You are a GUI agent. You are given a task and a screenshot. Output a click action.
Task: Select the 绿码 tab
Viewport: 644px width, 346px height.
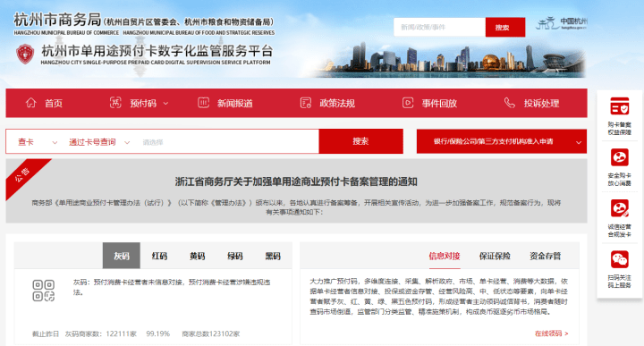click(235, 256)
